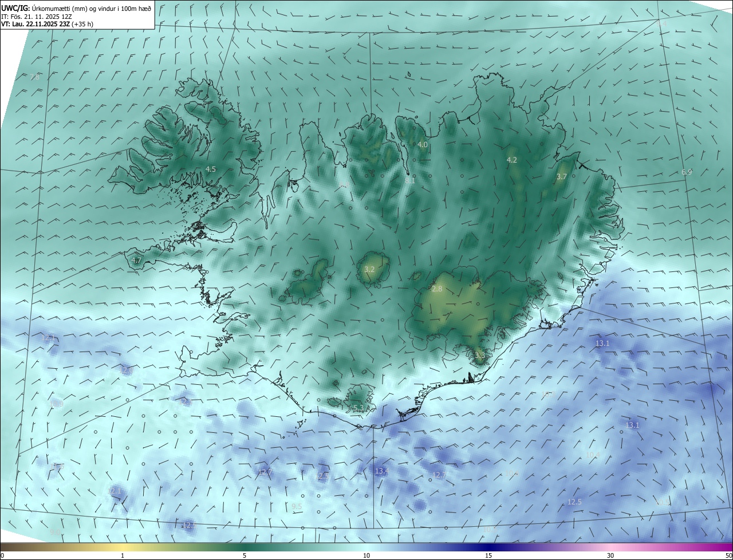
Task: Click the 8.1 value on the north coast
Action: pyautogui.click(x=410, y=180)
